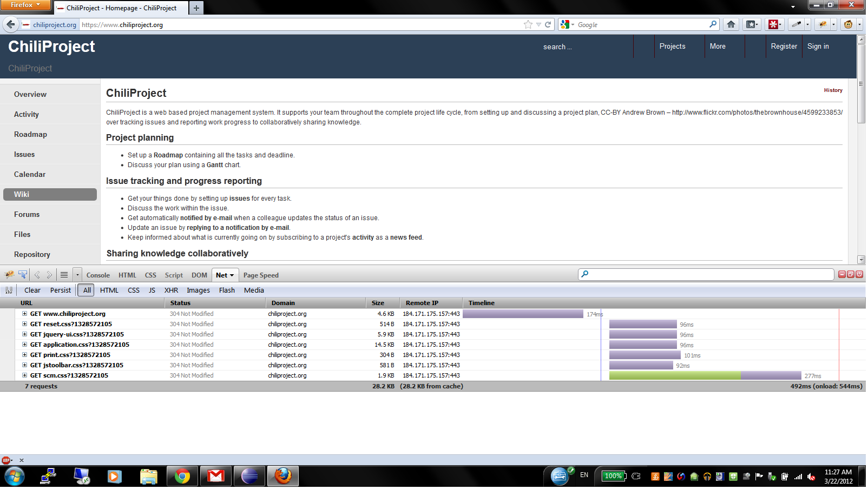The width and height of the screenshot is (868, 489).
Task: Switch to the Firebug Script tab
Action: [x=174, y=275]
